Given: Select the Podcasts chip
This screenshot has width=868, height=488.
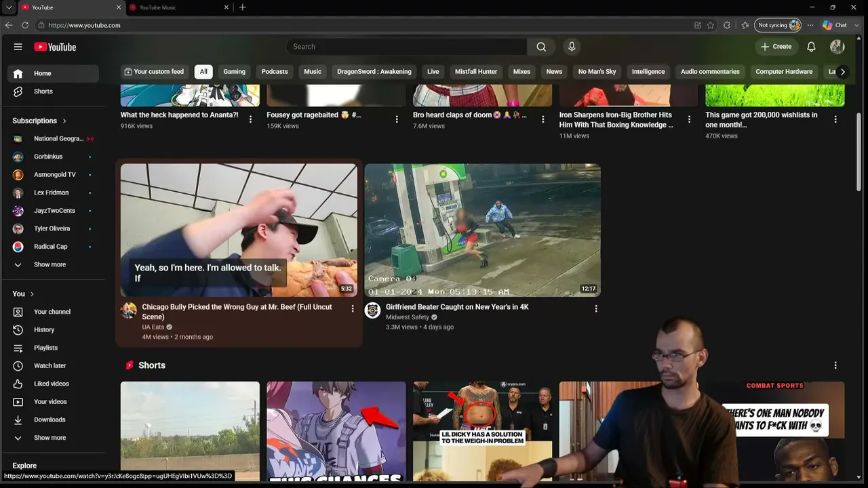Looking at the screenshot, I should tap(275, 72).
